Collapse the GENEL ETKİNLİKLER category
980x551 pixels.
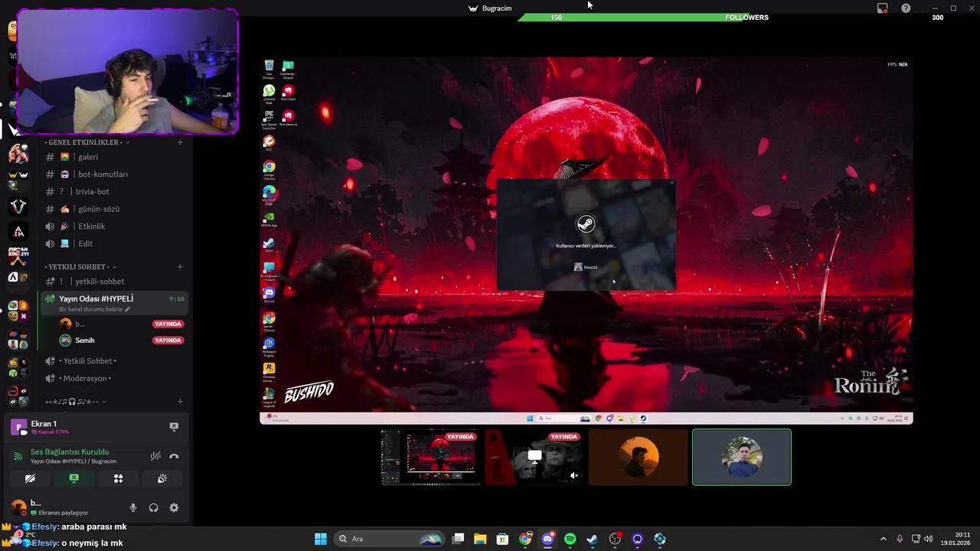click(x=86, y=142)
